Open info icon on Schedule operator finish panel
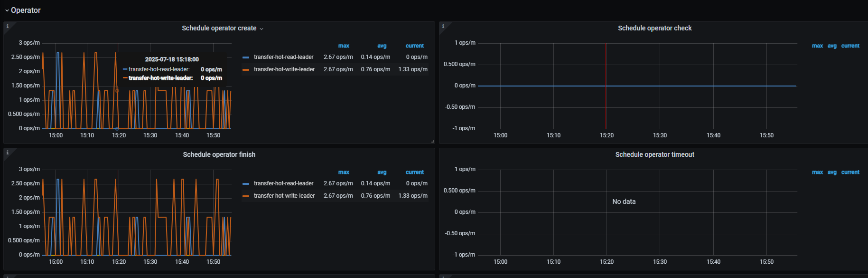868x278 pixels. [8, 153]
